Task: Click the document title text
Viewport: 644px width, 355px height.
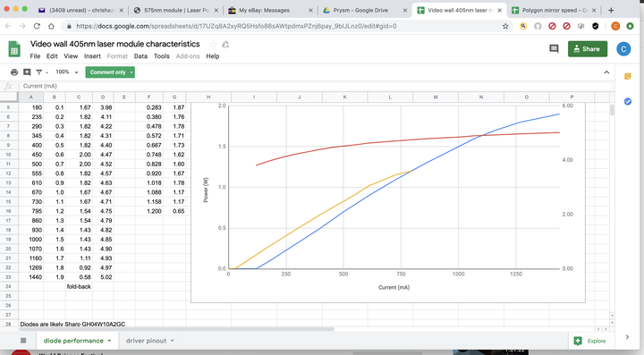Action: point(115,44)
